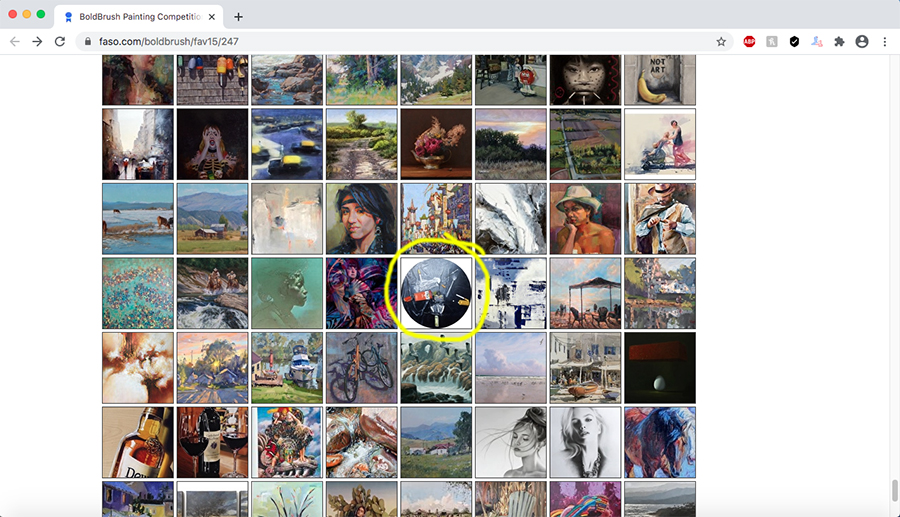Open the mountain valley with cabin painting
This screenshot has height=517, width=900.
212,219
